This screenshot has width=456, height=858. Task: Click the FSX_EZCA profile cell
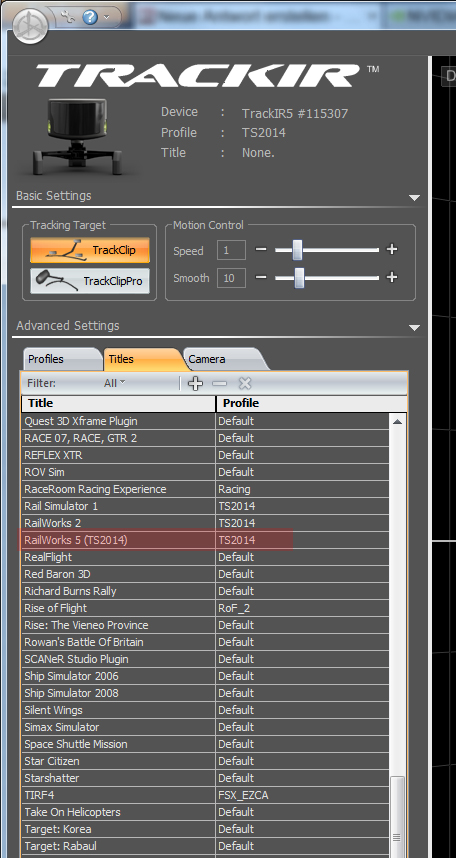pos(303,795)
